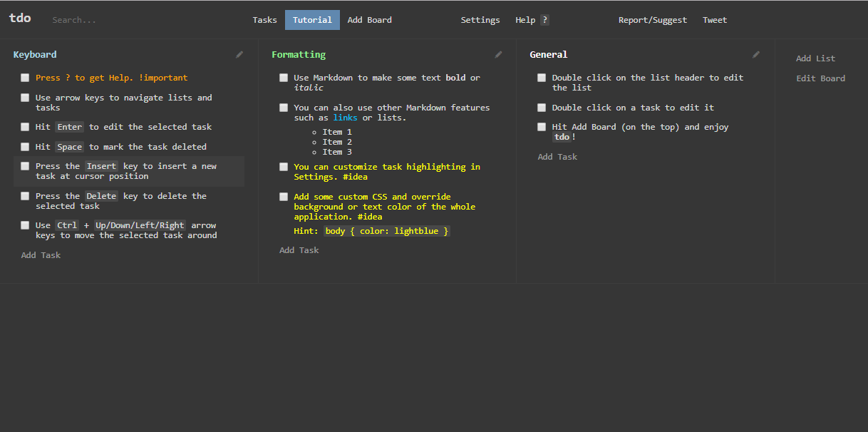The width and height of the screenshot is (868, 432).
Task: Select the Tutorial board tab
Action: (312, 20)
